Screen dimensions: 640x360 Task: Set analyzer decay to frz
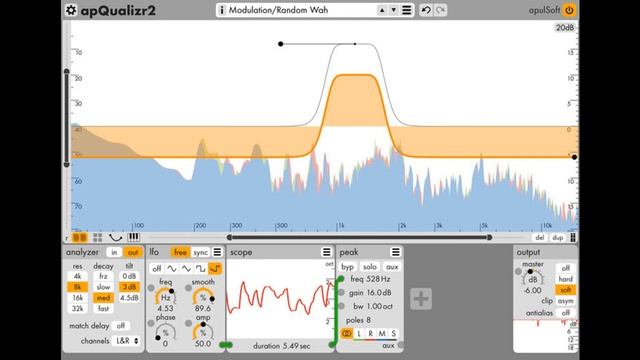click(x=103, y=276)
